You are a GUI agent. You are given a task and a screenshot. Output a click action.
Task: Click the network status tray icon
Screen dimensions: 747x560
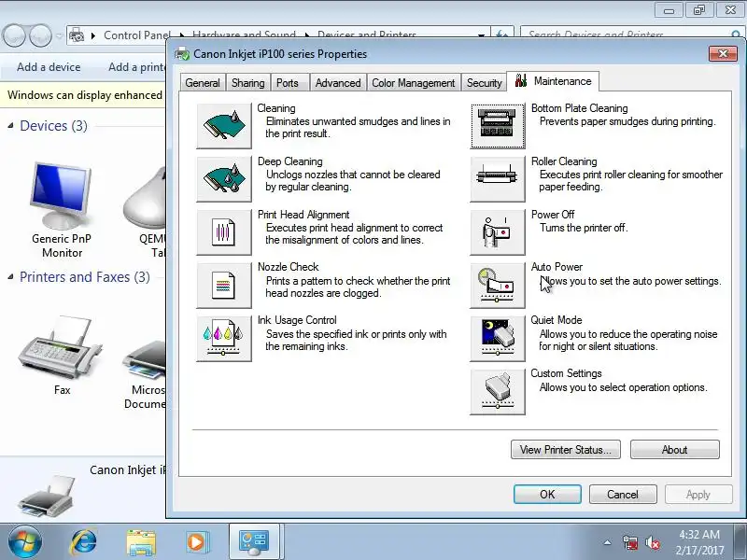pos(629,542)
